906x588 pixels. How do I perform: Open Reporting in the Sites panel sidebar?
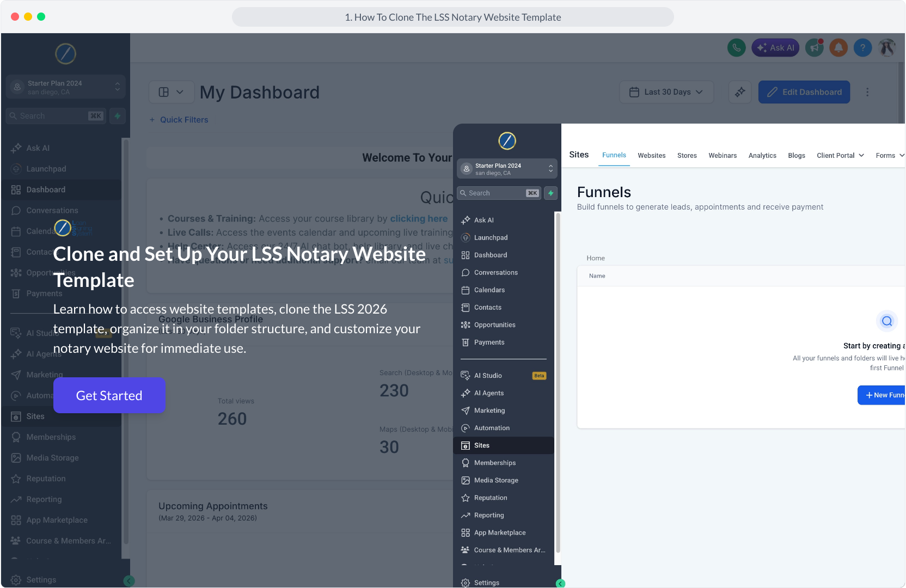(x=503, y=515)
